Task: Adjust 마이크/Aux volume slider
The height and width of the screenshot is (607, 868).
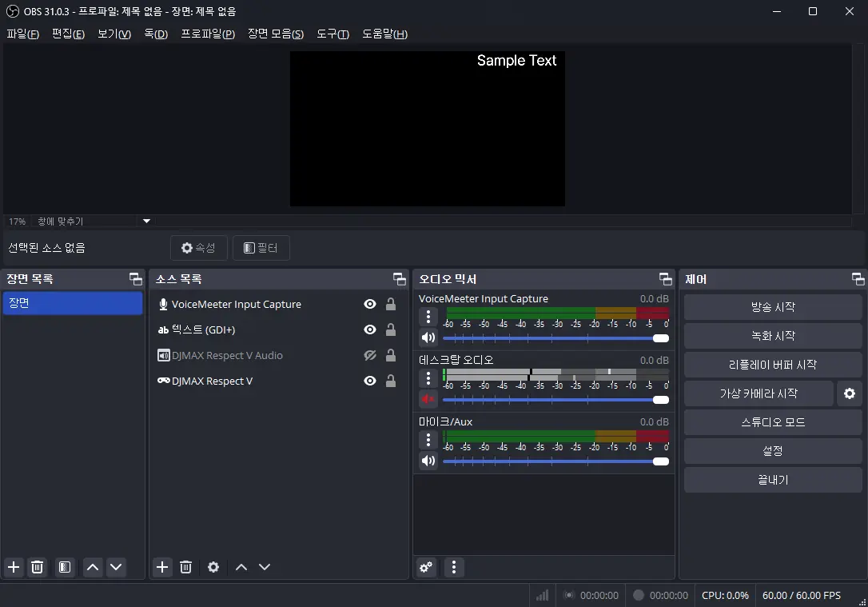Action: click(555, 461)
